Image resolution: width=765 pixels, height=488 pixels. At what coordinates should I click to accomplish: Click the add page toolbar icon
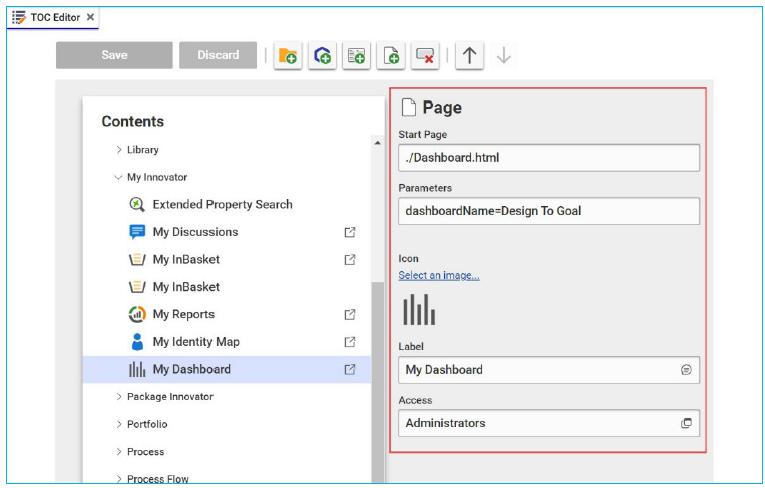[x=391, y=56]
